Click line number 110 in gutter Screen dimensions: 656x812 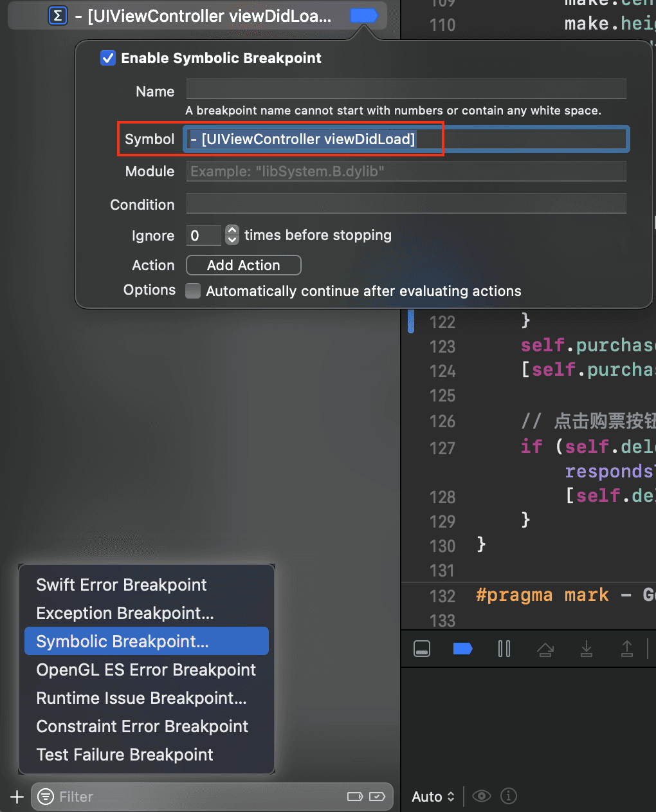point(442,25)
